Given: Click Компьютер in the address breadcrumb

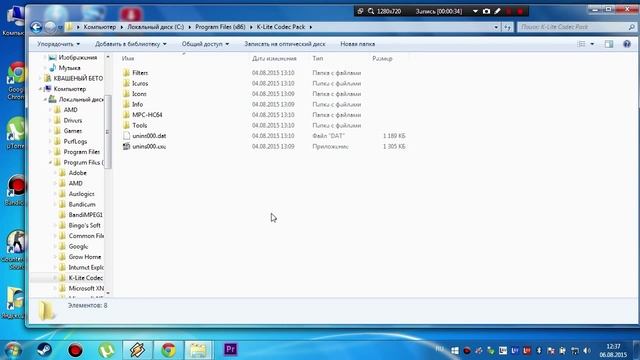Looking at the screenshot, I should pyautogui.click(x=100, y=27).
